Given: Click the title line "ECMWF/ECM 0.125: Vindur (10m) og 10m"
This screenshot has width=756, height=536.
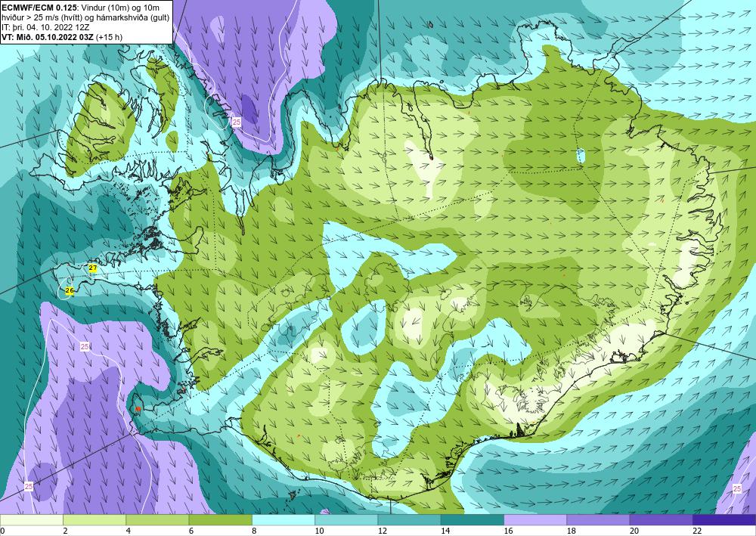Looking at the screenshot, I should 81,7.
